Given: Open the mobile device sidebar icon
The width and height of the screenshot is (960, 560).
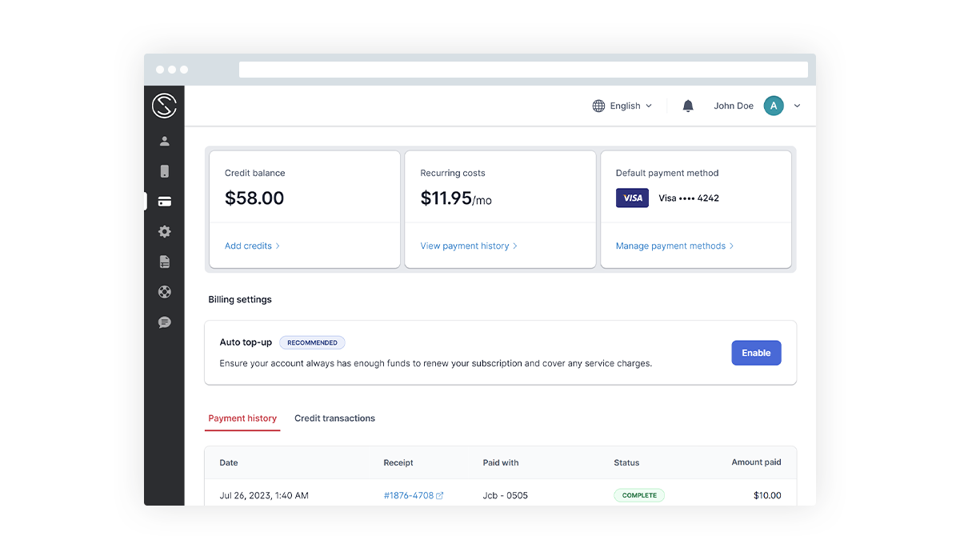Looking at the screenshot, I should pyautogui.click(x=164, y=171).
